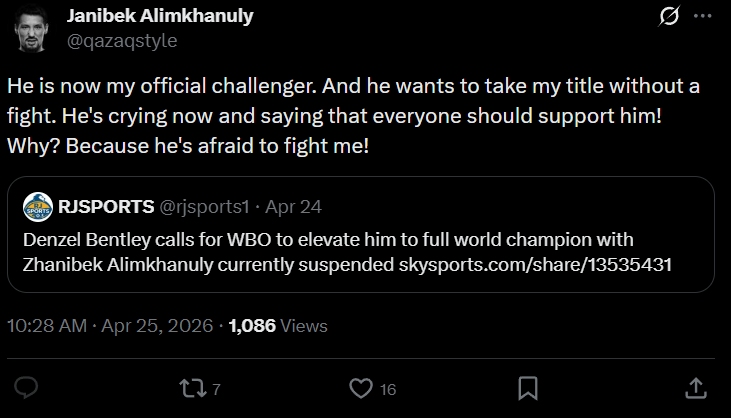Click the 10:28 AM Apr 25, 2026 timestamp
Viewport: 731px width, 418px height.
pyautogui.click(x=110, y=326)
